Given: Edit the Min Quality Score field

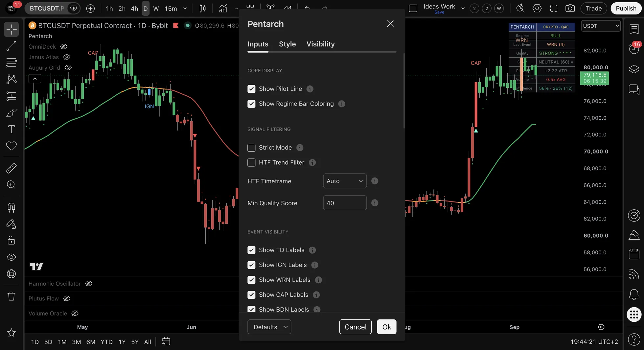Looking at the screenshot, I should tap(345, 203).
